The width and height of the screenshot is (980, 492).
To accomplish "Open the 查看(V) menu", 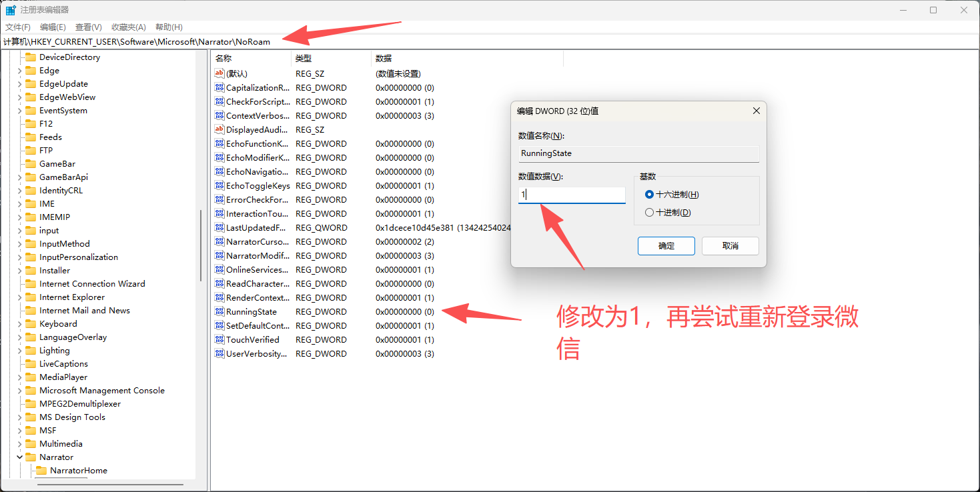I will pos(88,27).
